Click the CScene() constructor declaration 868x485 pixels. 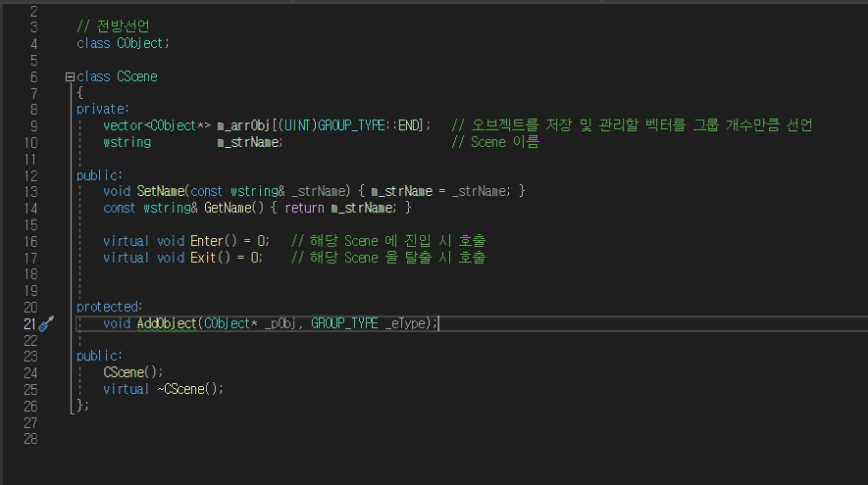pos(132,372)
